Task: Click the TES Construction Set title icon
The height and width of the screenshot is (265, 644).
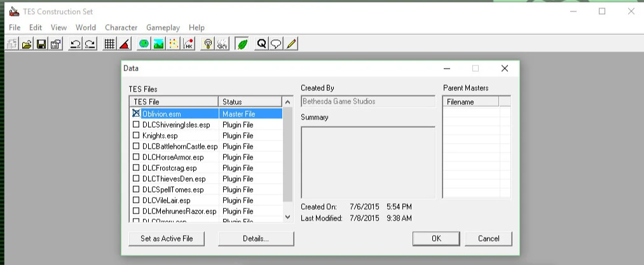Action: 15,11
